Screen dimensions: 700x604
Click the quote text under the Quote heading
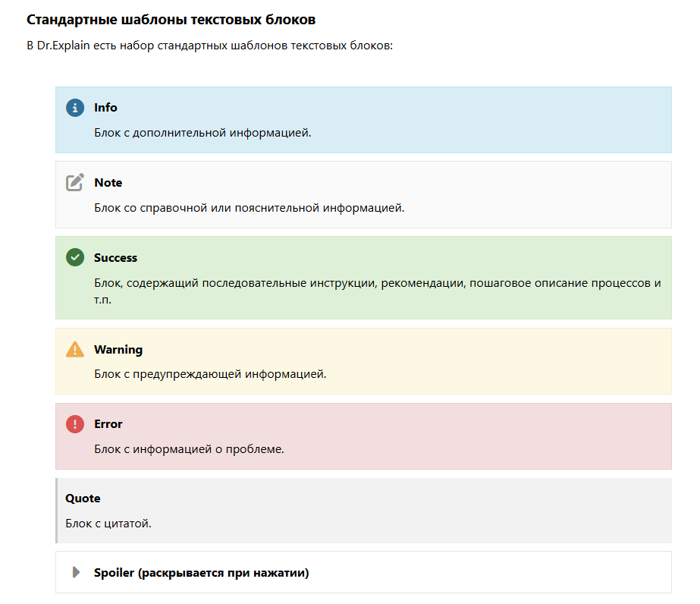point(108,524)
